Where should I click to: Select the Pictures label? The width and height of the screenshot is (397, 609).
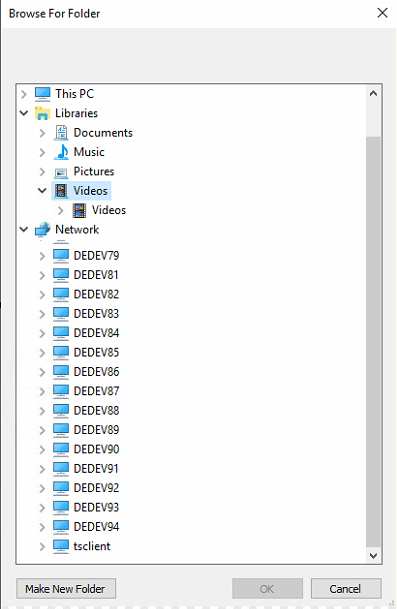[x=94, y=171]
